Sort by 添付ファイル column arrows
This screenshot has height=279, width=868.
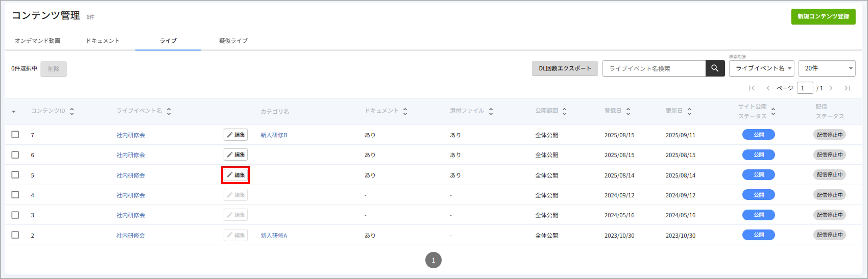[x=491, y=111]
